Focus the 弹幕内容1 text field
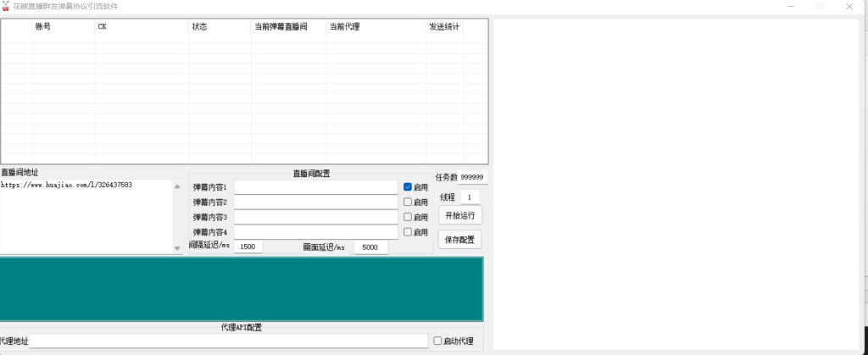The width and height of the screenshot is (868, 355). point(315,186)
